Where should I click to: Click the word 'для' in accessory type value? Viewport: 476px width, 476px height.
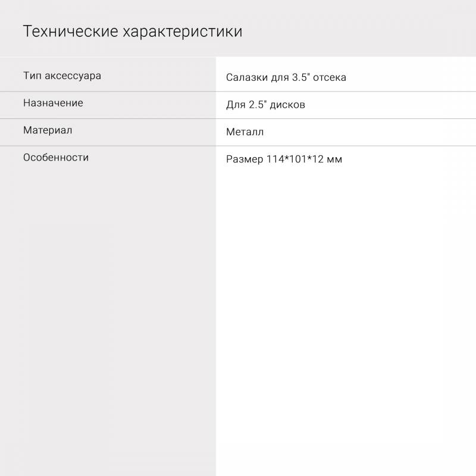(279, 77)
